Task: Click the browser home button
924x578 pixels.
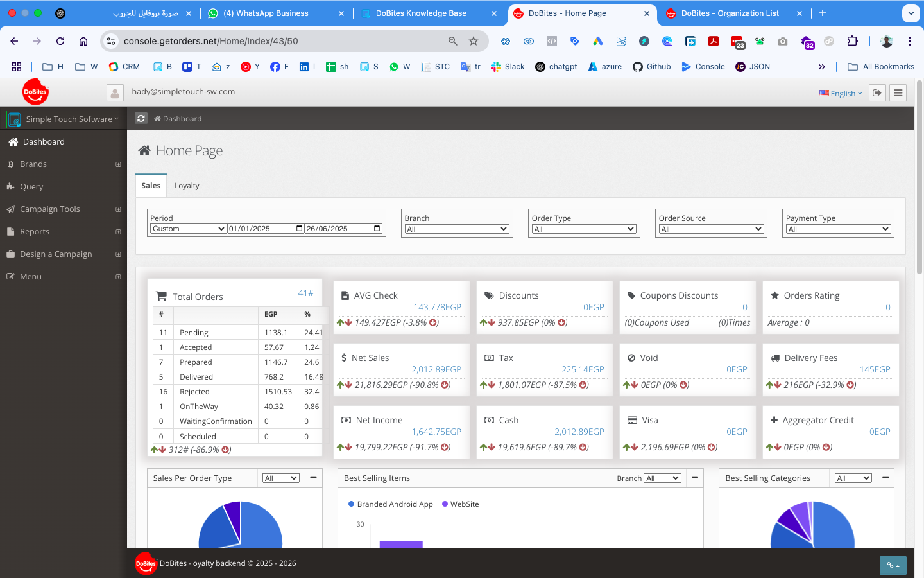Action: tap(83, 41)
